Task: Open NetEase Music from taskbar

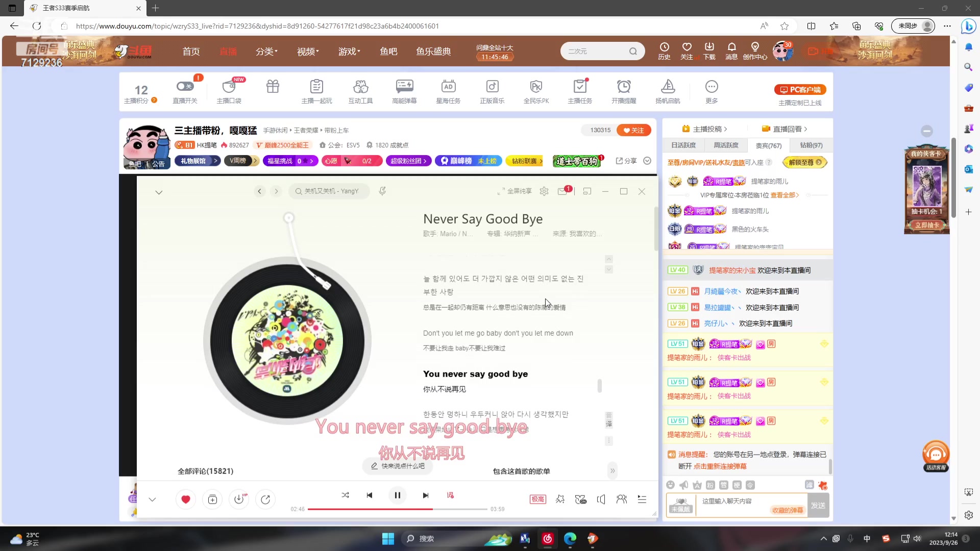Action: point(548,539)
